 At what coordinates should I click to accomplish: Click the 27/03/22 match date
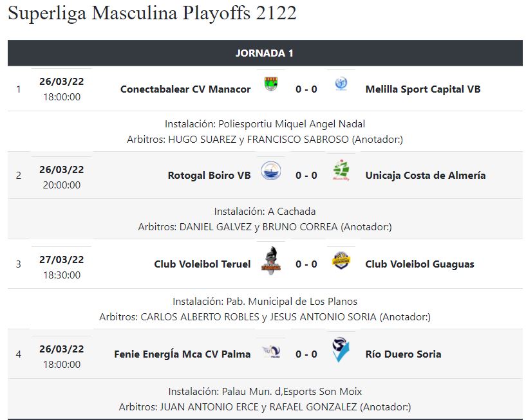click(62, 260)
